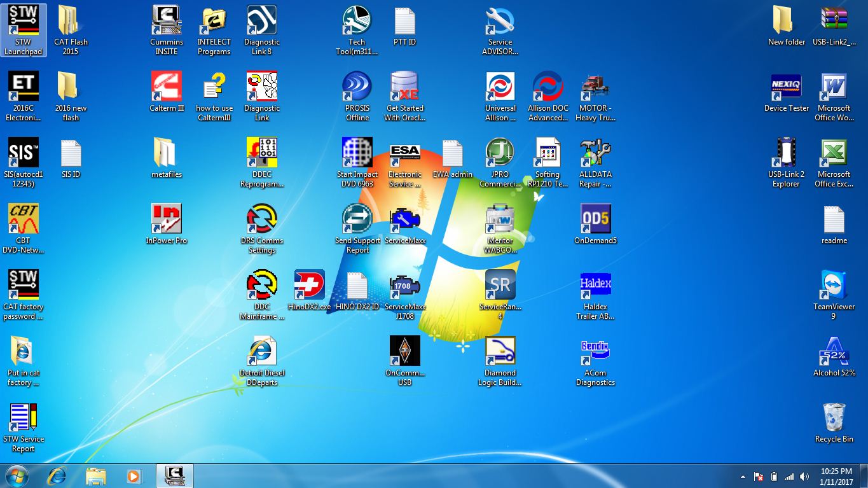Launch ServiceMaxx J1708 shortcut

(x=405, y=295)
